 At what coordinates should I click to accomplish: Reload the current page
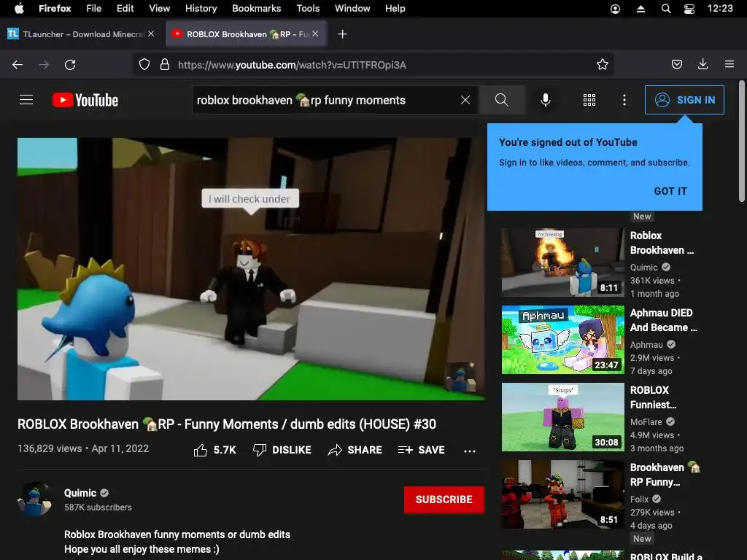70,65
